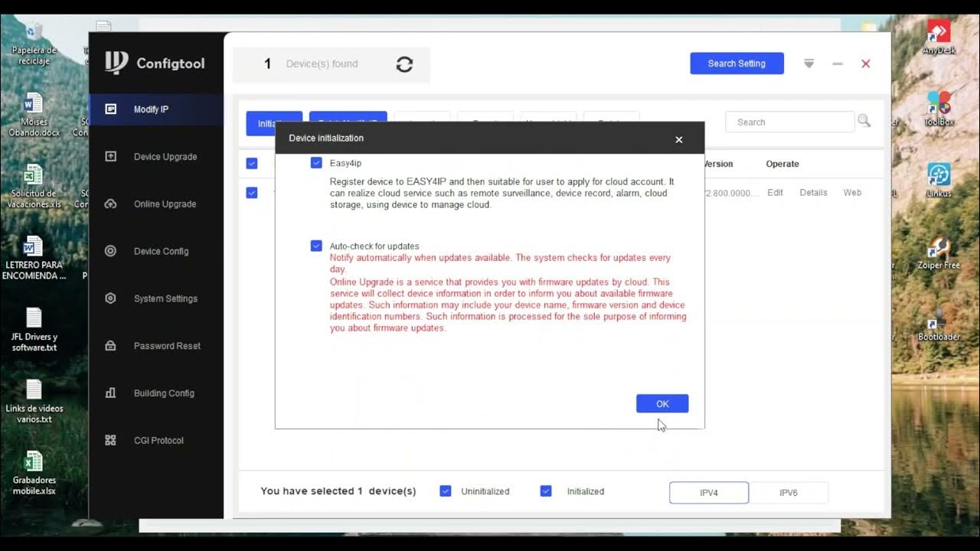Click the Operate column header

[x=782, y=164]
